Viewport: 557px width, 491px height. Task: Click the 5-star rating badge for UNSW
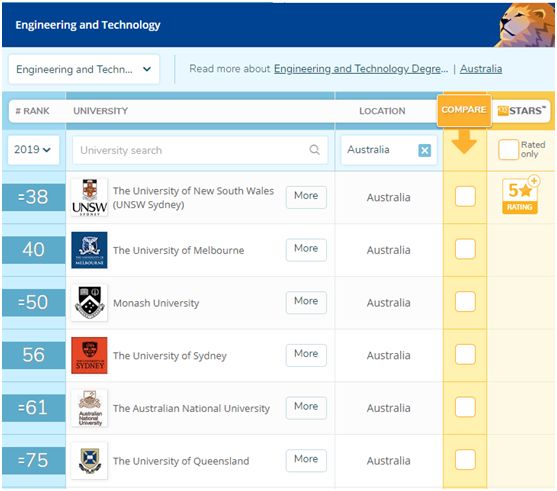pos(520,196)
